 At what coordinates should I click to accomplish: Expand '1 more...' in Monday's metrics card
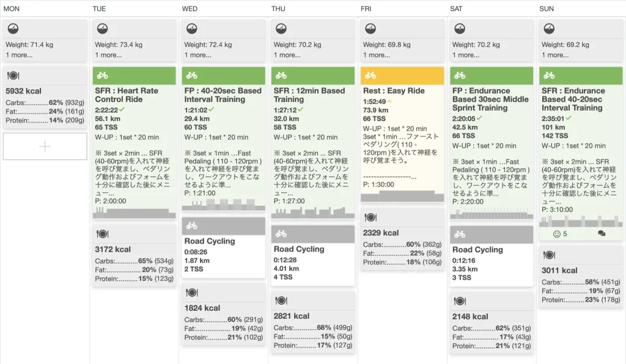point(20,55)
